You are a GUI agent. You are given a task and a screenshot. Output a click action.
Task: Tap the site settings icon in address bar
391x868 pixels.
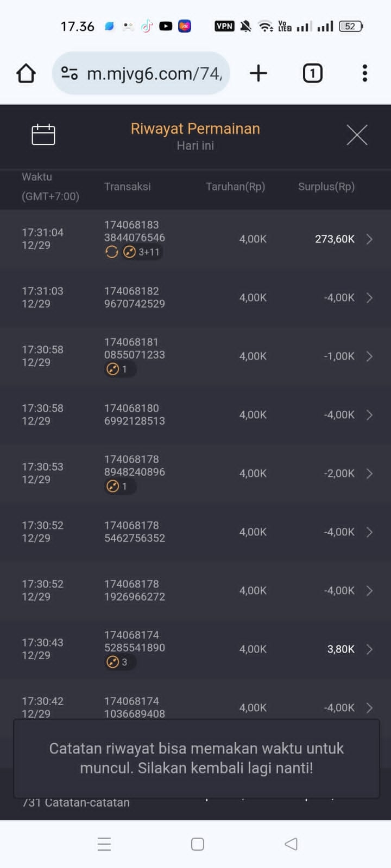point(70,73)
